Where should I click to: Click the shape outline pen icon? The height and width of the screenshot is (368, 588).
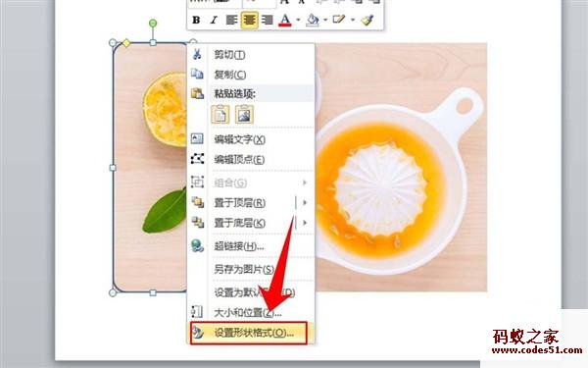click(x=339, y=20)
